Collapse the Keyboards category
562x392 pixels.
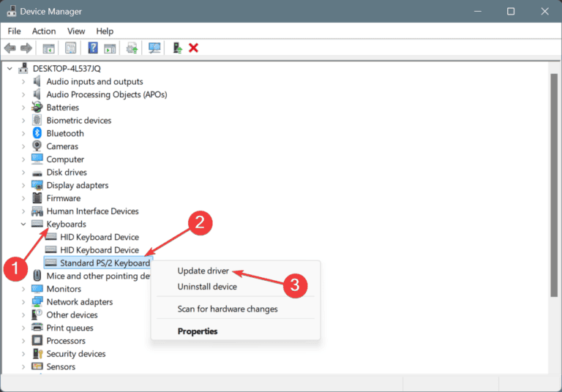pyautogui.click(x=23, y=225)
